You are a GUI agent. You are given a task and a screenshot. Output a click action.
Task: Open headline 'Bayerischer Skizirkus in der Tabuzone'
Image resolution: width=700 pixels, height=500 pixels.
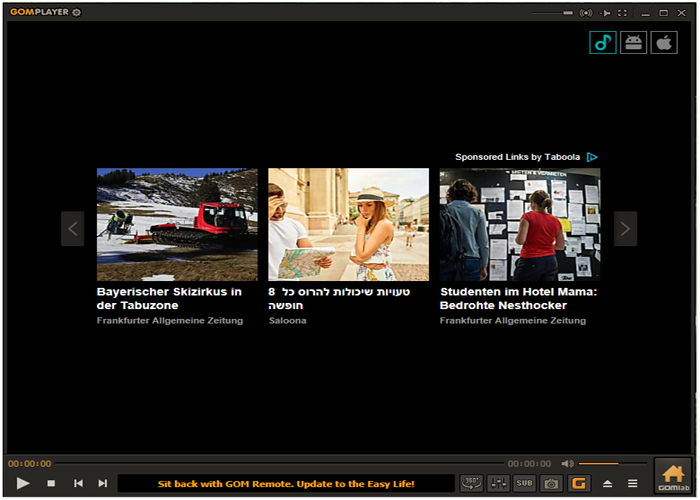tap(169, 299)
